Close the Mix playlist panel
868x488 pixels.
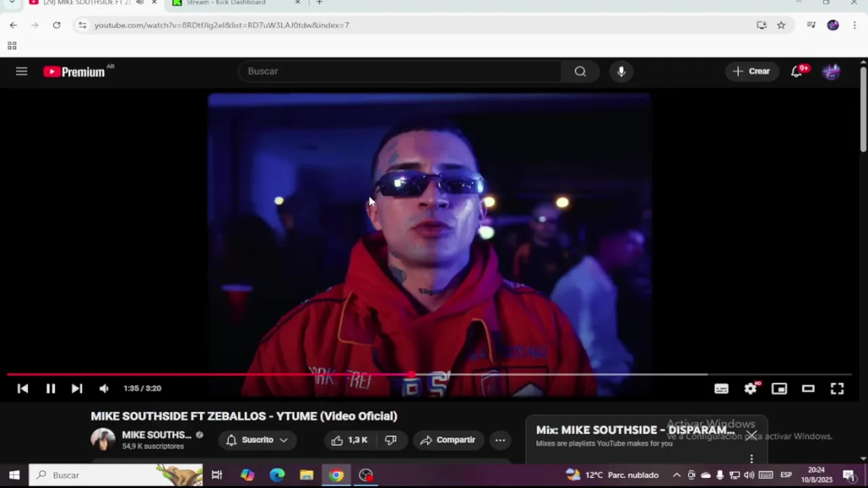click(x=751, y=435)
